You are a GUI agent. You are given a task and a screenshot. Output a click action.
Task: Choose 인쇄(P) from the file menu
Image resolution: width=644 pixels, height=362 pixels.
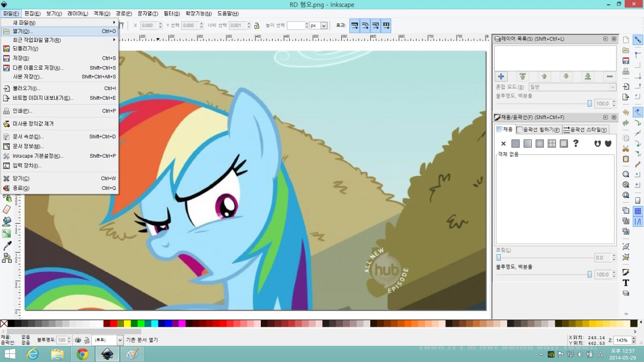coord(60,110)
